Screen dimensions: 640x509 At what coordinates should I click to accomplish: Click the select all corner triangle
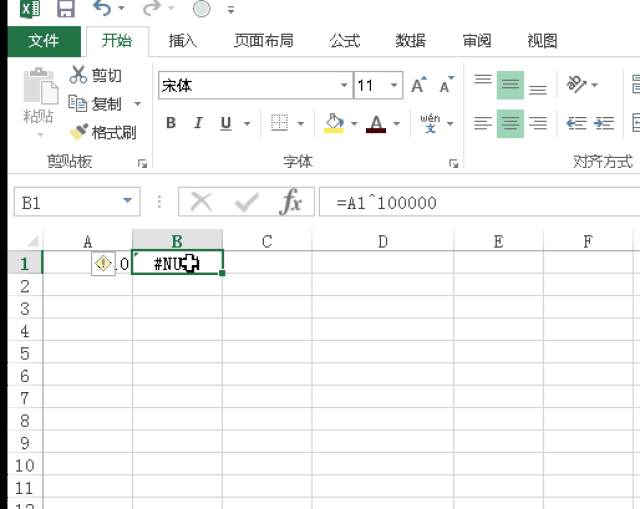33,241
